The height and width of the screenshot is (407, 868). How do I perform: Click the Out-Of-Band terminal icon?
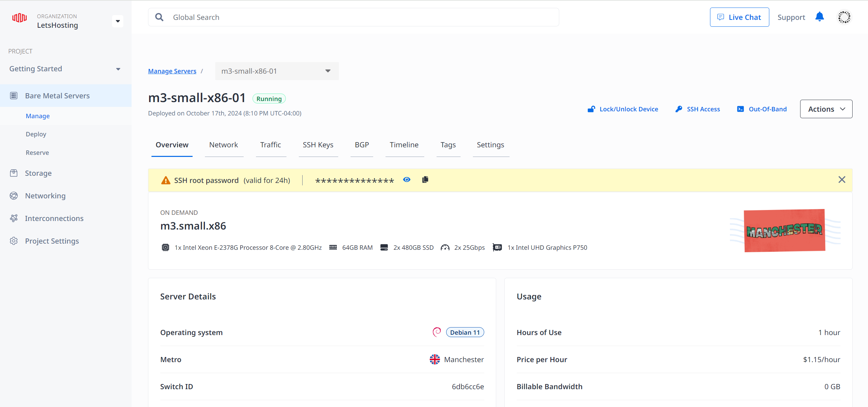741,109
